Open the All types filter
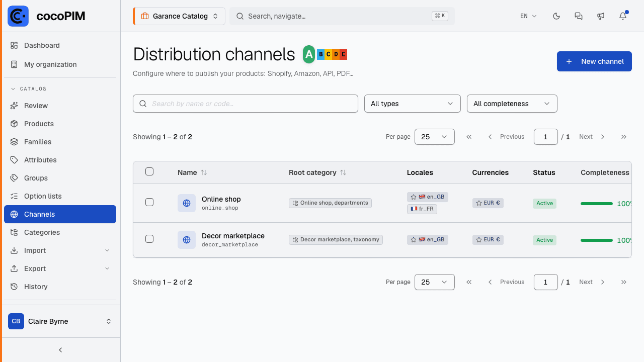Screen dimensions: 644x362 tap(413, 104)
